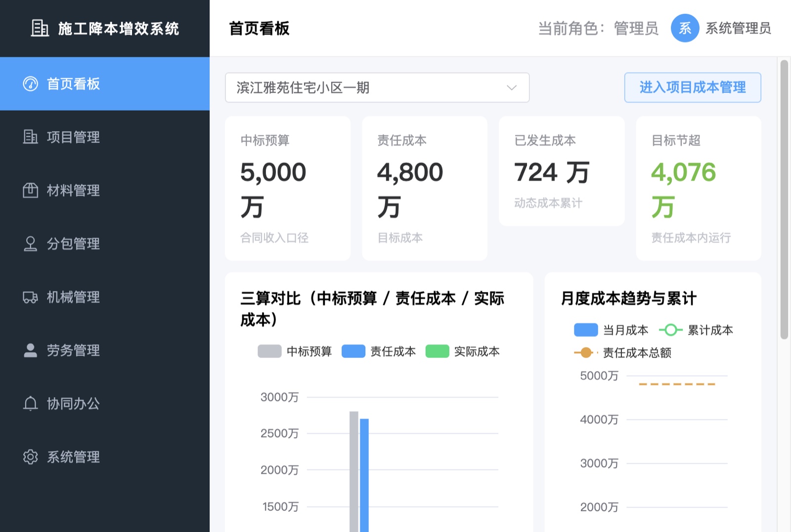The height and width of the screenshot is (532, 791).
Task: Click the building logo icon beside 施工降本增效系统
Action: (40, 28)
